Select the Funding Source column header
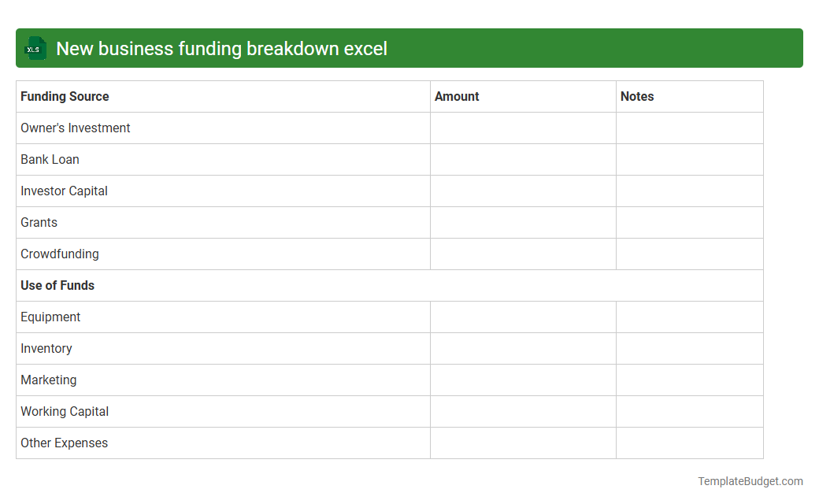 65,96
